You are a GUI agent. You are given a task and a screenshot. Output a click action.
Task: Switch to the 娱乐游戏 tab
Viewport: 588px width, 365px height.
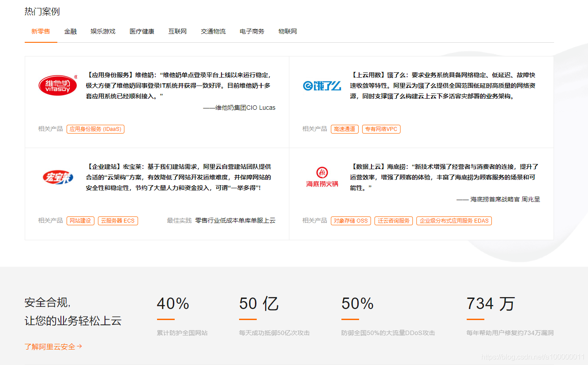(x=102, y=31)
